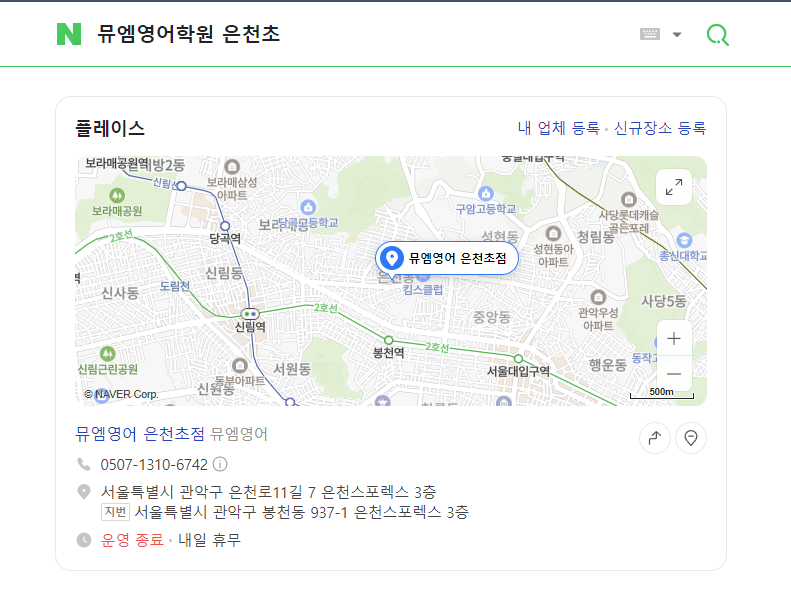The height and width of the screenshot is (599, 791).
Task: Click the green Naver N logo
Action: click(69, 34)
